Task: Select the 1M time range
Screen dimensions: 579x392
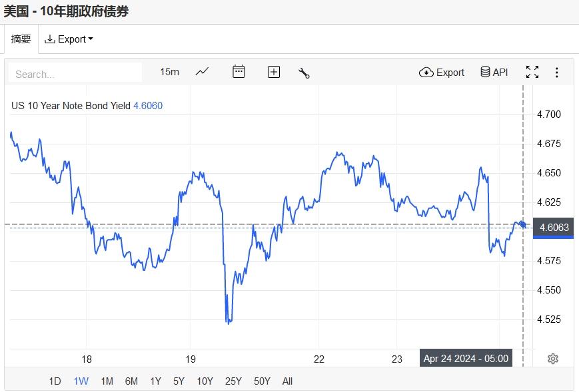Action: point(107,381)
